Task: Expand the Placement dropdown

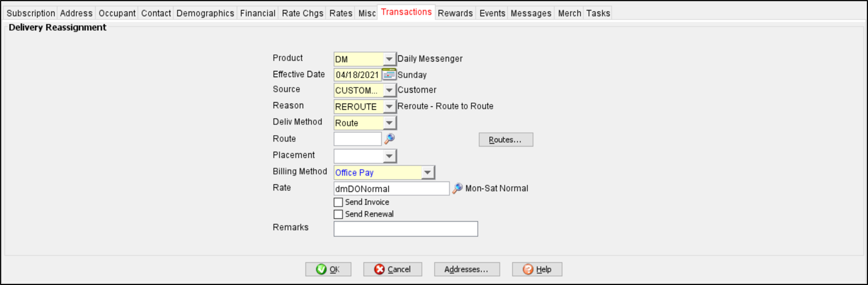Action: coord(389,156)
